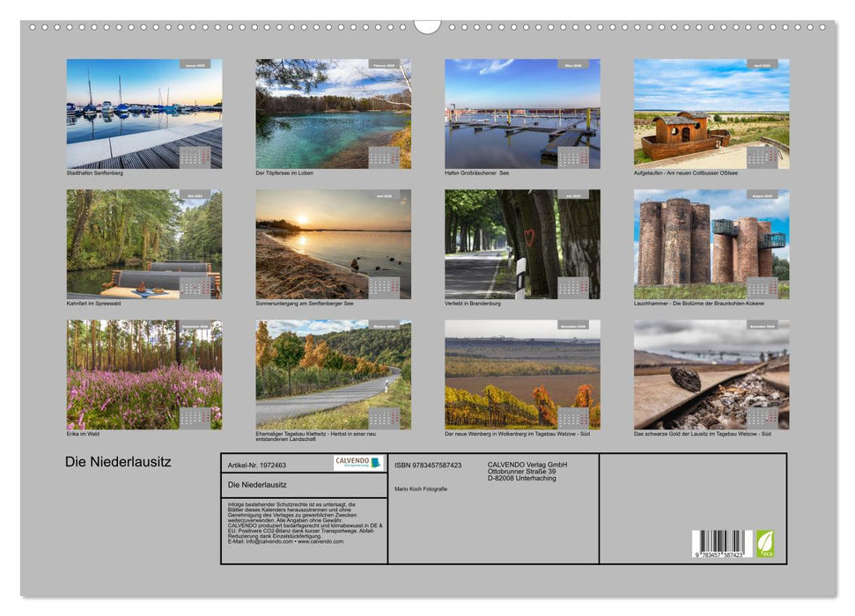Click the Mario Koch Fotografie credit

pyautogui.click(x=423, y=489)
